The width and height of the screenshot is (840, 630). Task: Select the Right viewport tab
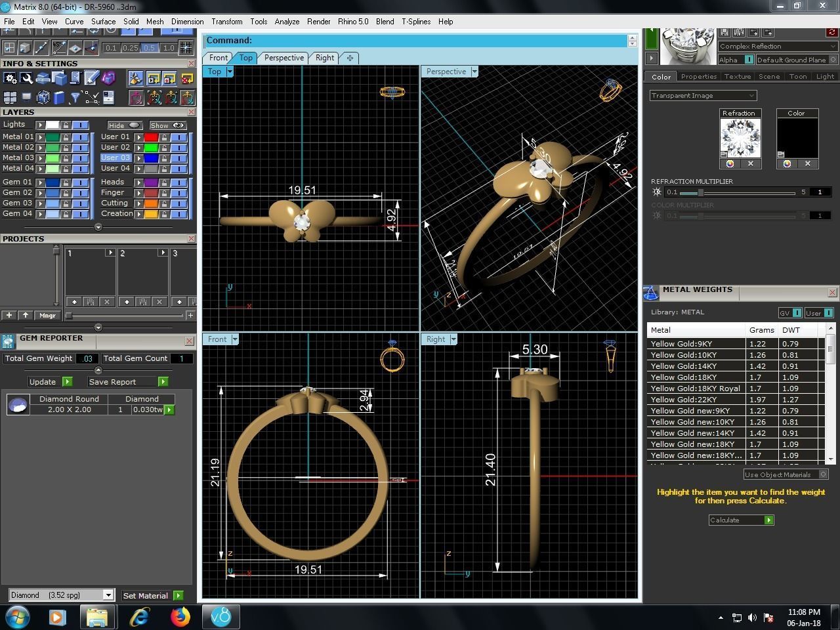coord(324,58)
